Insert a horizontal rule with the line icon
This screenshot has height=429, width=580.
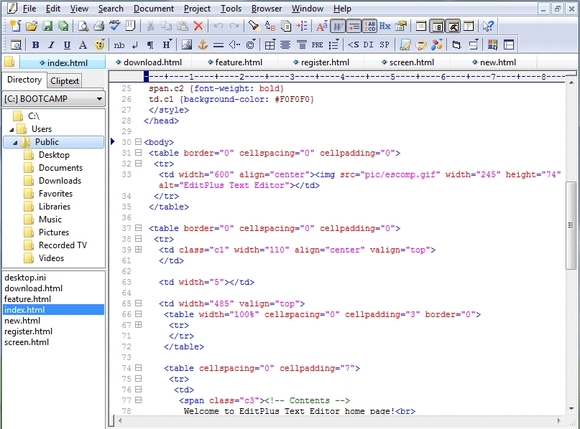(218, 45)
